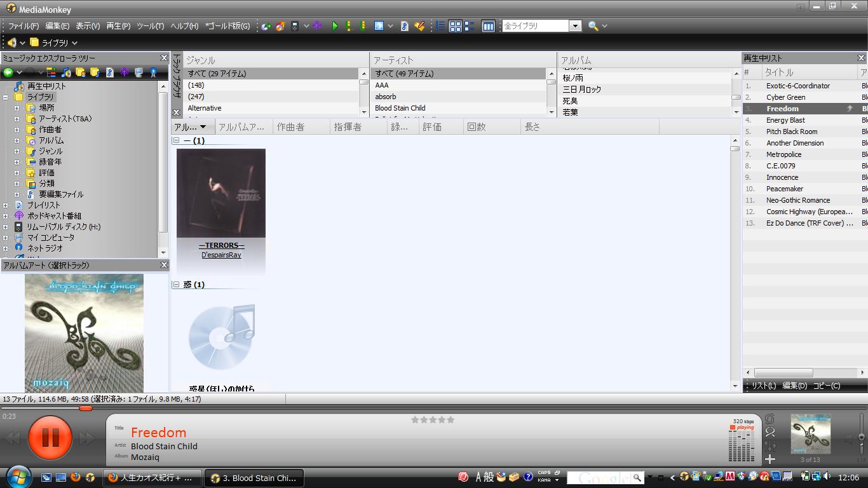This screenshot has width=868, height=488.
Task: Select the ネット ラジオ tree item
Action: coord(45,248)
